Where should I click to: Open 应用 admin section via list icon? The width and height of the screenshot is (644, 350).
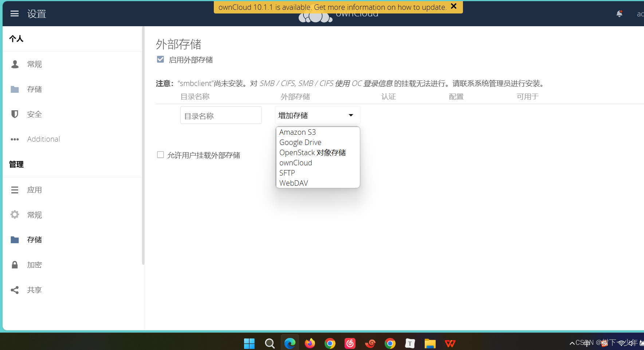15,190
